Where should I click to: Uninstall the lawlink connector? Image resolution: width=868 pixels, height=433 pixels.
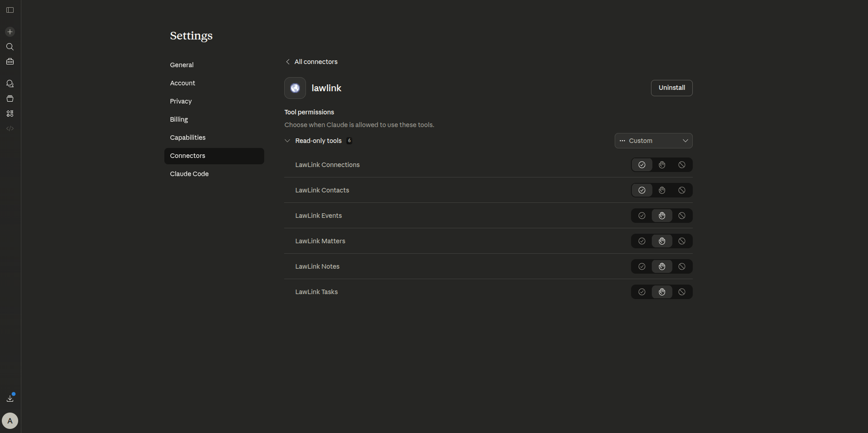click(672, 88)
